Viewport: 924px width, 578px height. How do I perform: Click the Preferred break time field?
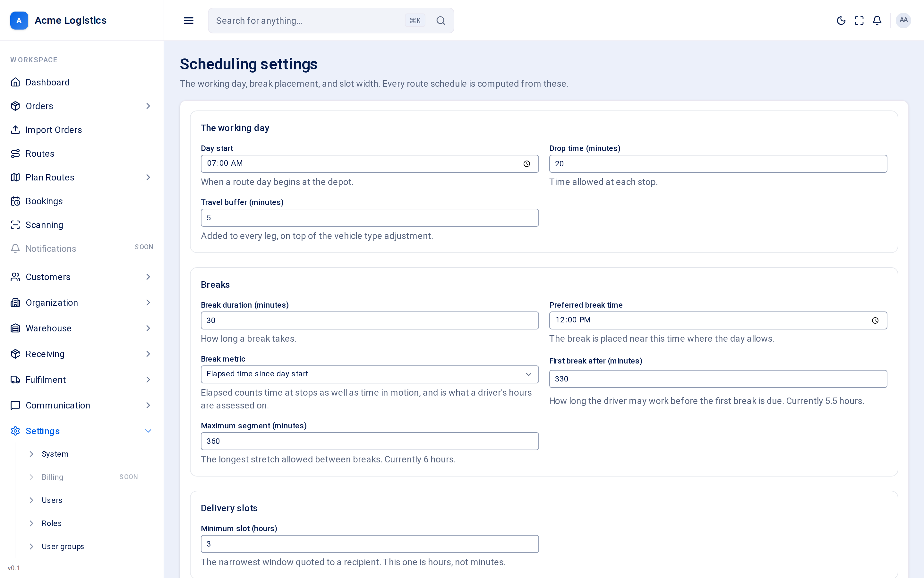tap(718, 320)
